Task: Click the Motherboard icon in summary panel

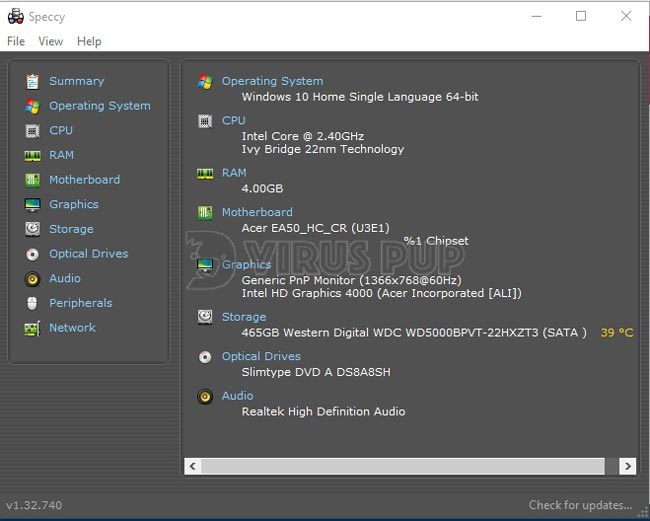Action: tap(205, 213)
